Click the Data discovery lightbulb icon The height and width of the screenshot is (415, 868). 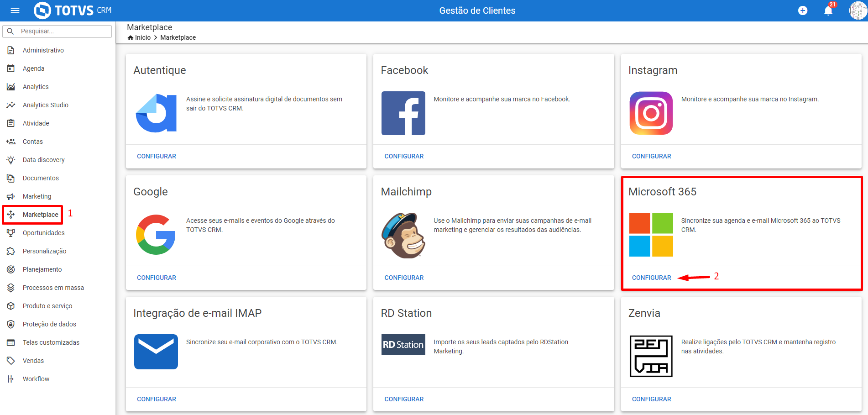[x=11, y=160]
